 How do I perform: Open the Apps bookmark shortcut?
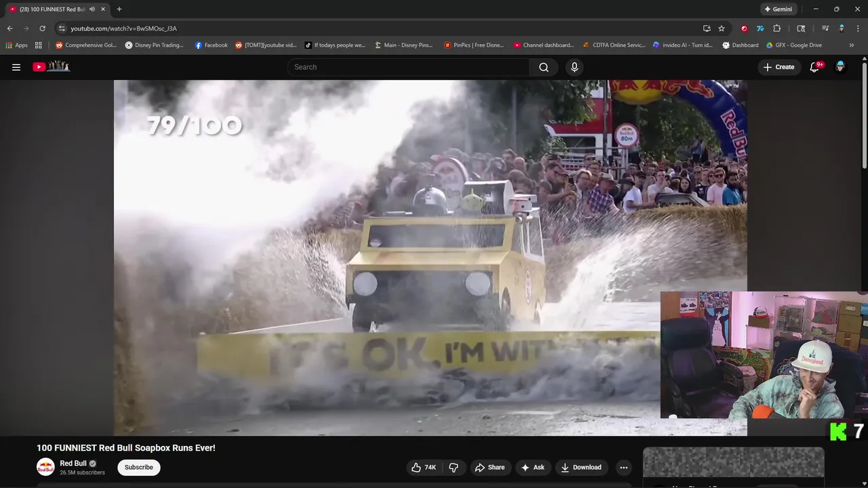(x=16, y=45)
